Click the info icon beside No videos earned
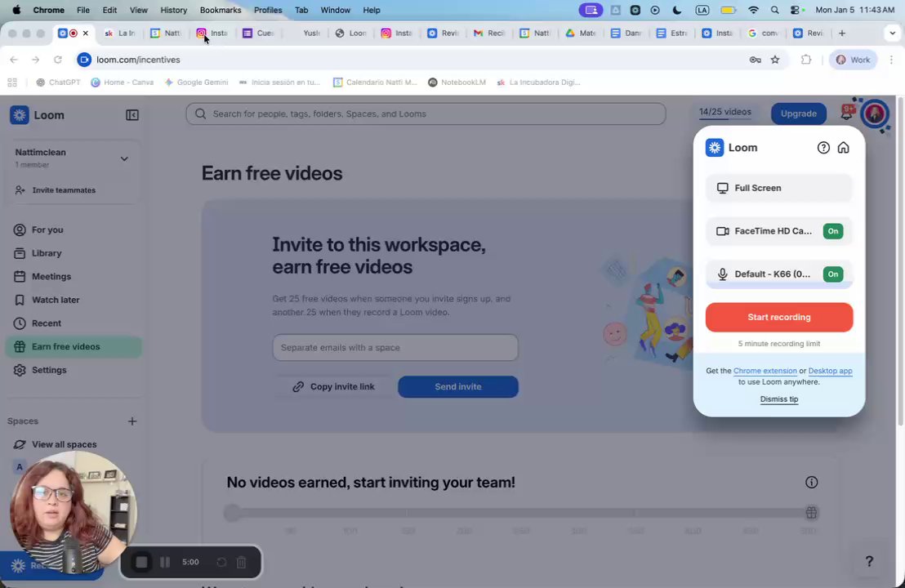 [x=812, y=483]
